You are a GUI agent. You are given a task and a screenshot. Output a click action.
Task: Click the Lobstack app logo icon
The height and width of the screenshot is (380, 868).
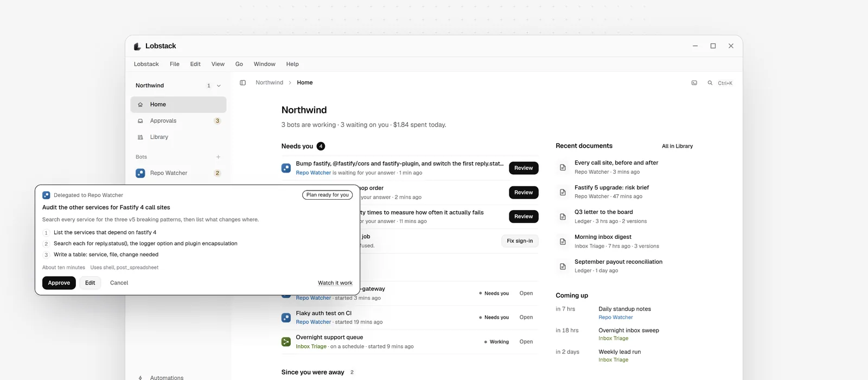137,46
